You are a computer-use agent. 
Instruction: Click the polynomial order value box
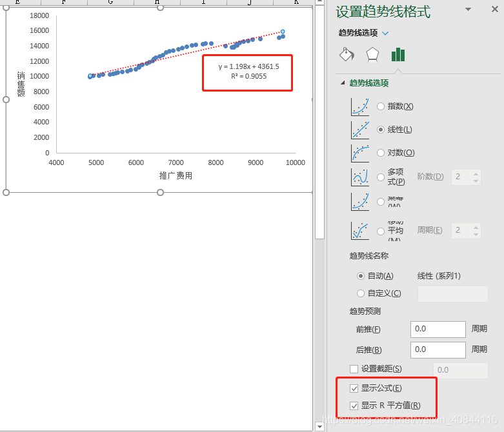point(462,177)
